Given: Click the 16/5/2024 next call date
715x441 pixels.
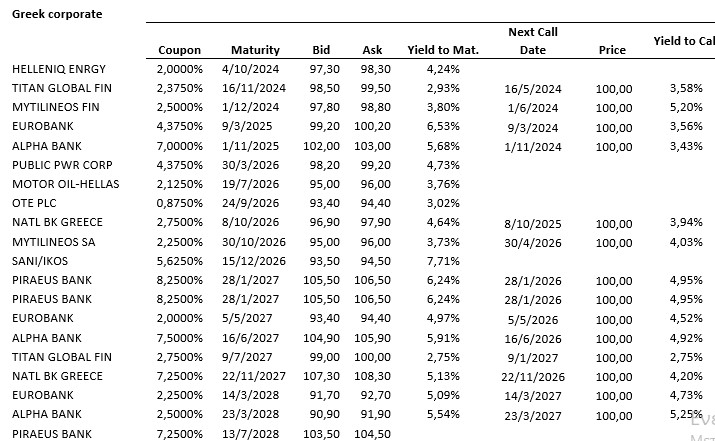Looking at the screenshot, I should point(533,88).
